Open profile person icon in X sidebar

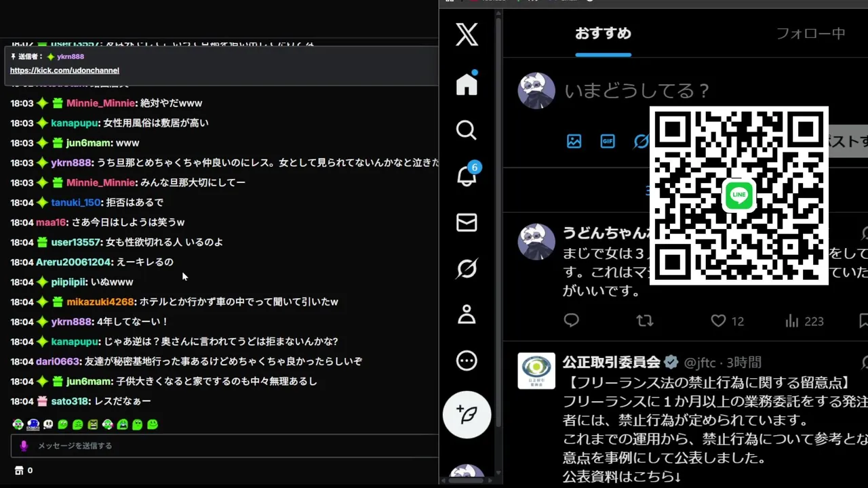click(467, 314)
